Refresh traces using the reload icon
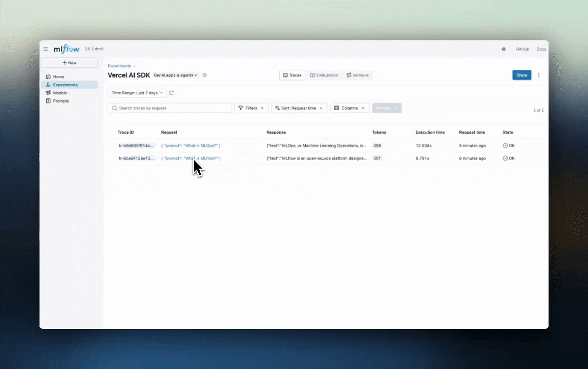The height and width of the screenshot is (369, 588). [x=172, y=93]
